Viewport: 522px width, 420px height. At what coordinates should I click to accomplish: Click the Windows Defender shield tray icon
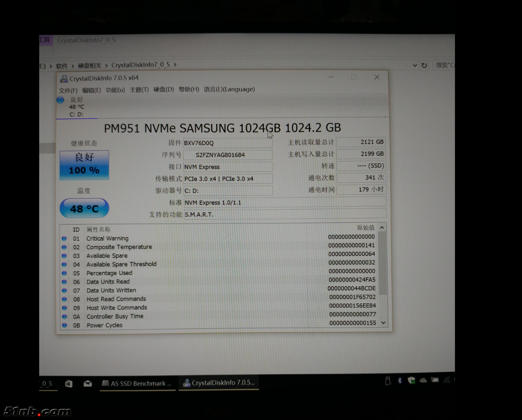[411, 380]
